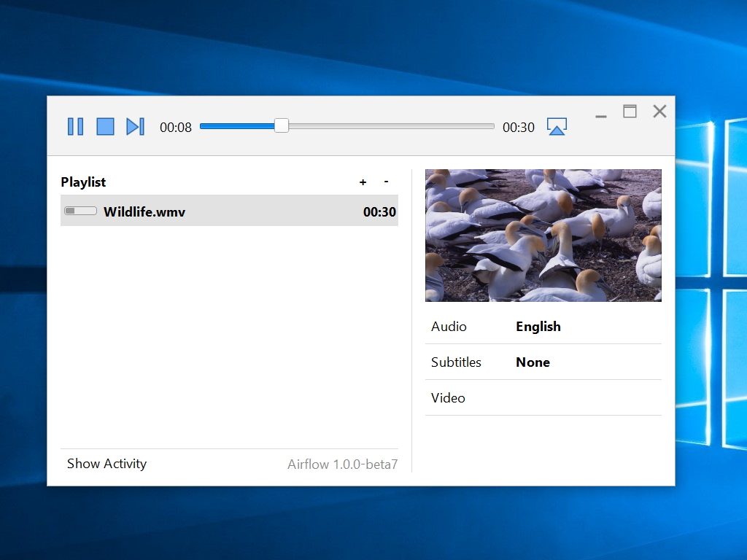Add a file using the plus icon
The height and width of the screenshot is (560, 747).
point(363,182)
